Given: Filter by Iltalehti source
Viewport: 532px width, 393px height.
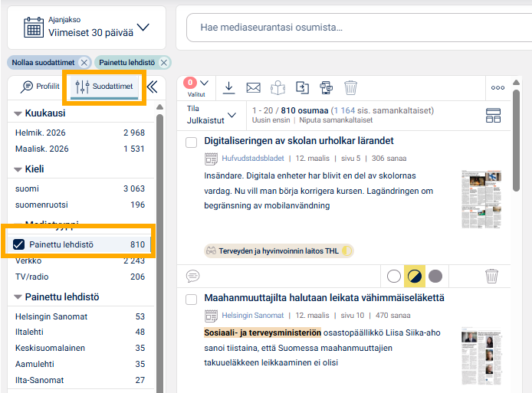Looking at the screenshot, I should [80, 332].
